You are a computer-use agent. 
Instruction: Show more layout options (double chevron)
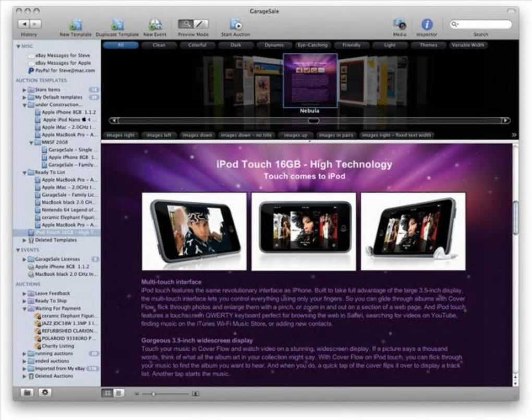click(x=514, y=135)
